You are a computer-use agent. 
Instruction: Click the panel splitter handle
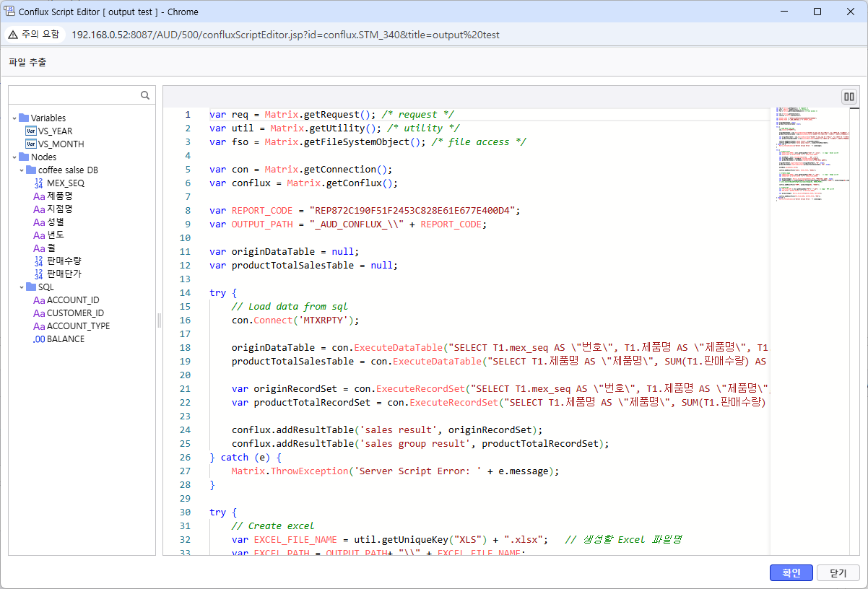159,320
